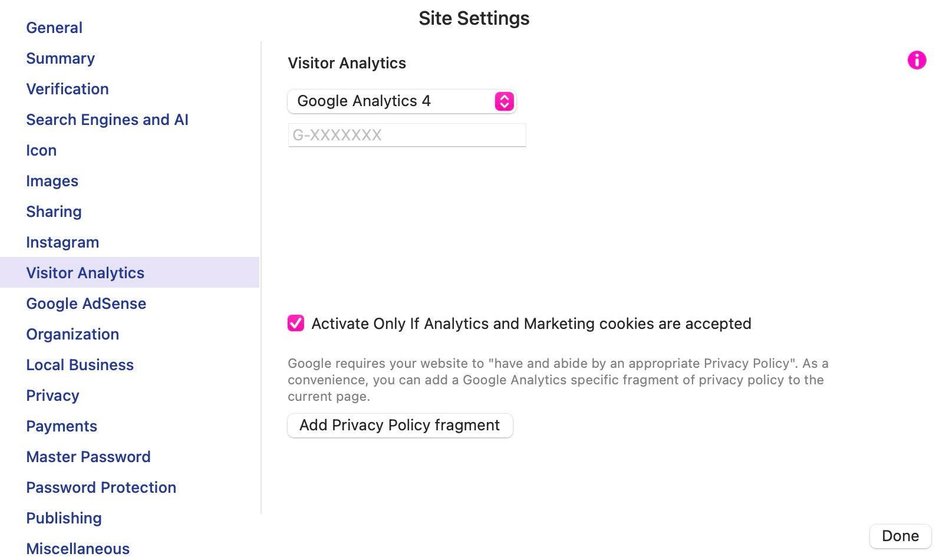Open the General settings section
949x560 pixels.
coord(54,28)
